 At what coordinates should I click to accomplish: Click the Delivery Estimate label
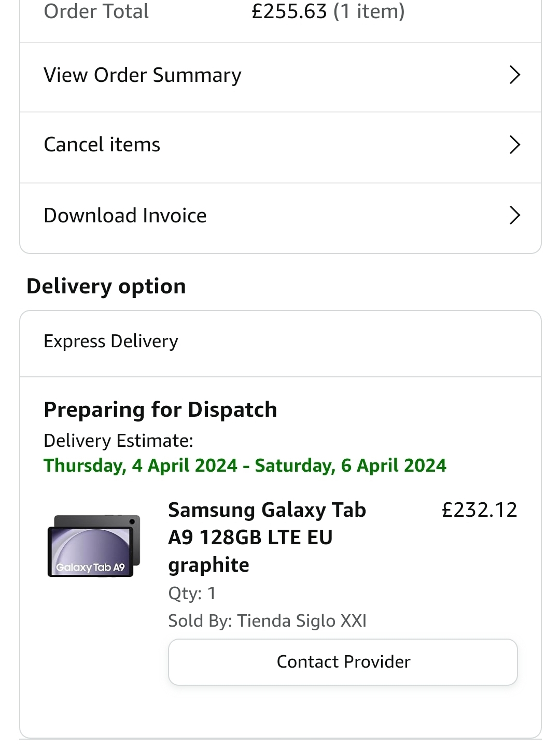[118, 441]
